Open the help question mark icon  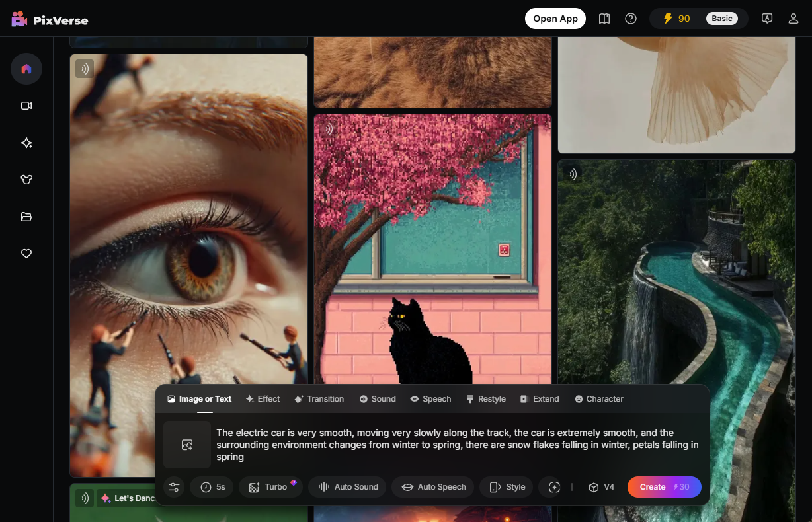point(631,19)
